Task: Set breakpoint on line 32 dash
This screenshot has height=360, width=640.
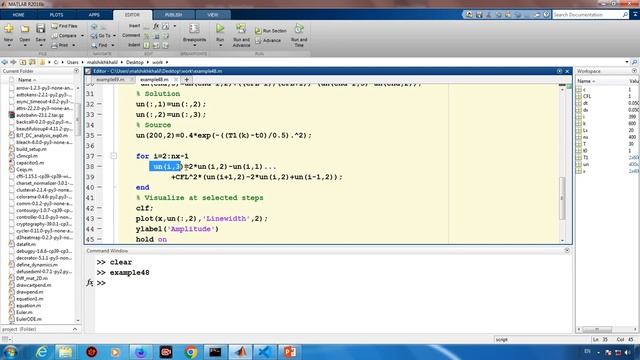Action: coord(100,104)
